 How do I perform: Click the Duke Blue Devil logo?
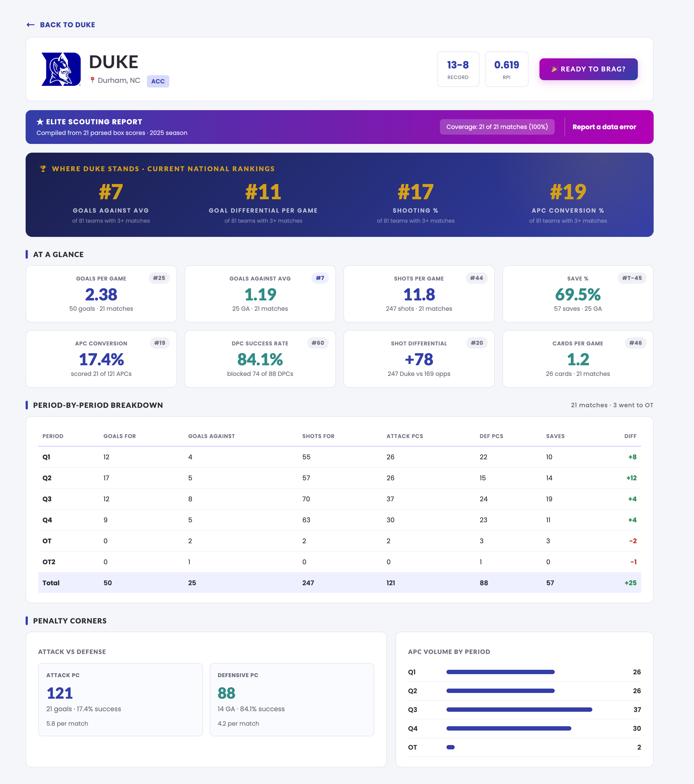click(61, 69)
